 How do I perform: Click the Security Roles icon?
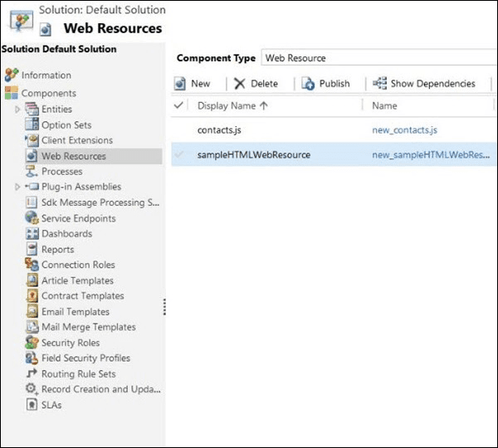pos(32,343)
